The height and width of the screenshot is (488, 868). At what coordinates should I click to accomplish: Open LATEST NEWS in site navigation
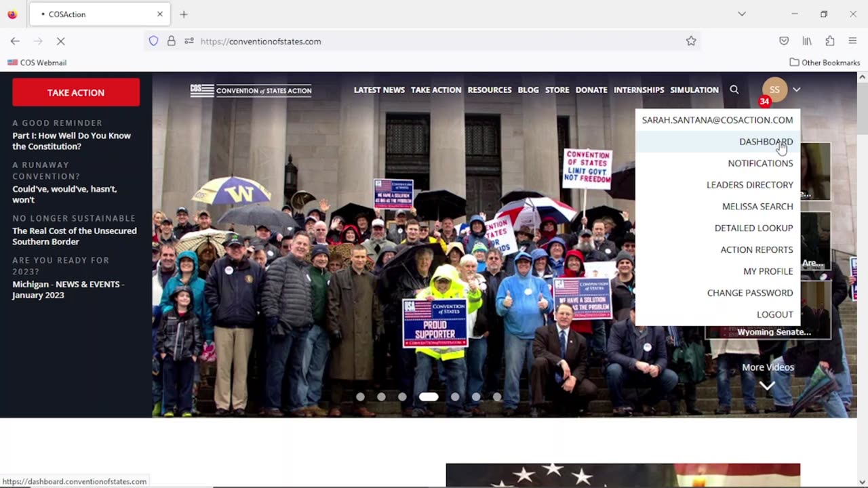[x=379, y=90]
